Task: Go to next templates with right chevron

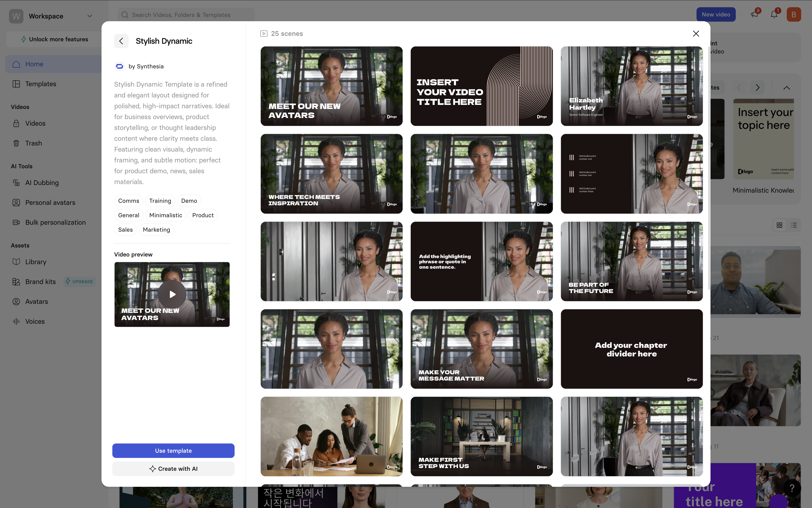Action: pyautogui.click(x=757, y=88)
